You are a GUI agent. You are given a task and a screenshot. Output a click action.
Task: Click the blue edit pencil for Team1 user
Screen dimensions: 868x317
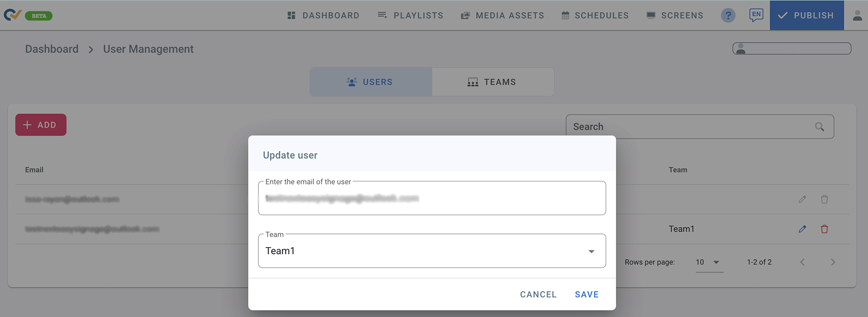pyautogui.click(x=802, y=229)
